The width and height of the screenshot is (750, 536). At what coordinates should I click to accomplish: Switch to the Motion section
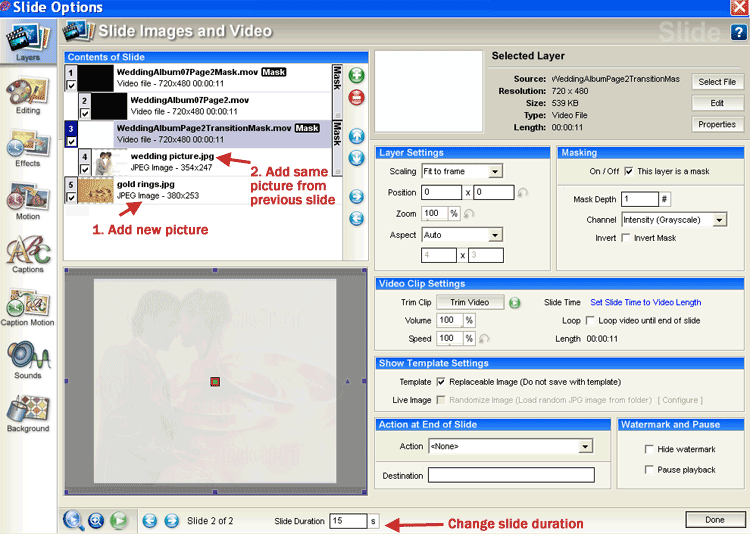28,202
